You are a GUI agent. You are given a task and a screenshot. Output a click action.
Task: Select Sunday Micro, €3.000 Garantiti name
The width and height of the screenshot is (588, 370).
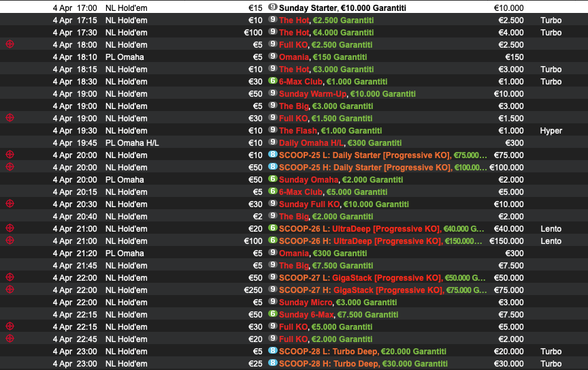[338, 303]
